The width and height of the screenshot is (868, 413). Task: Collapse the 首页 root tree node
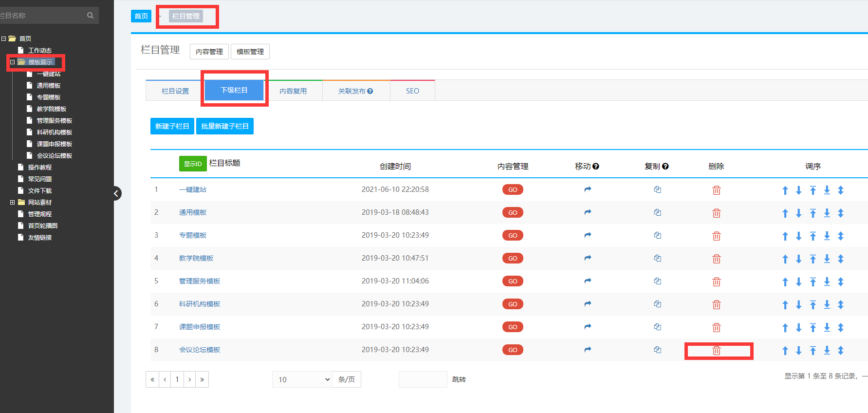[x=4, y=38]
